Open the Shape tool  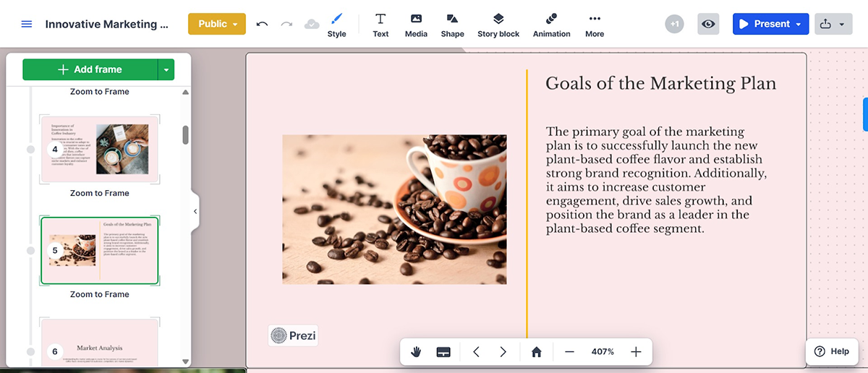point(452,24)
